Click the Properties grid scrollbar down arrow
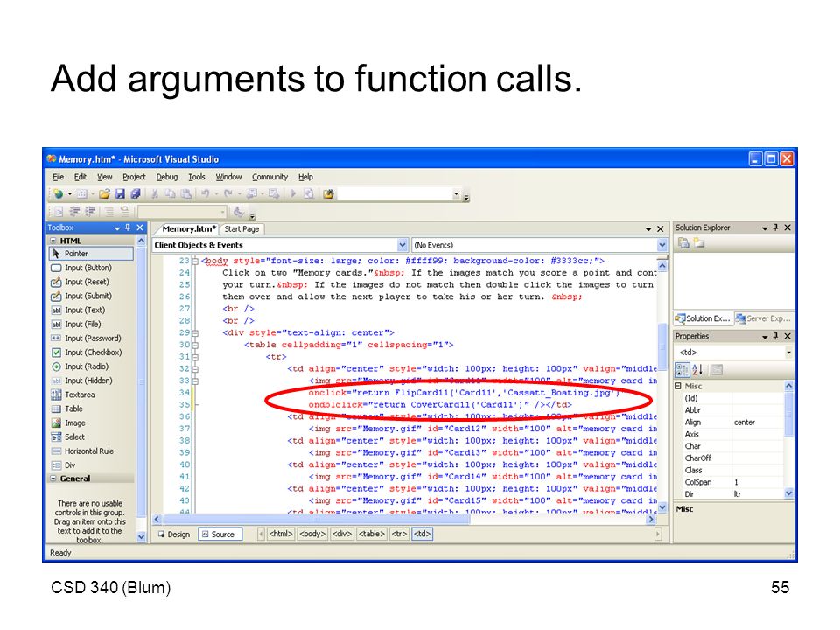This screenshot has height=630, width=840. point(788,493)
